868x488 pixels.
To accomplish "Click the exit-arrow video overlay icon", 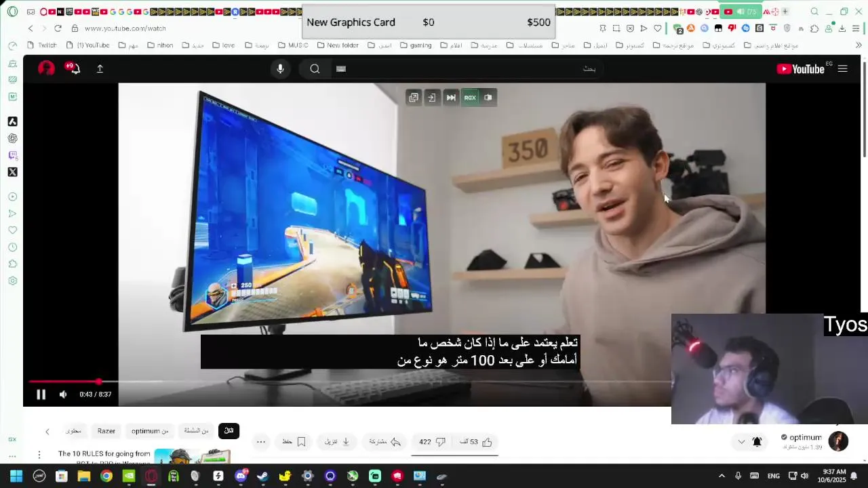I will coord(432,98).
